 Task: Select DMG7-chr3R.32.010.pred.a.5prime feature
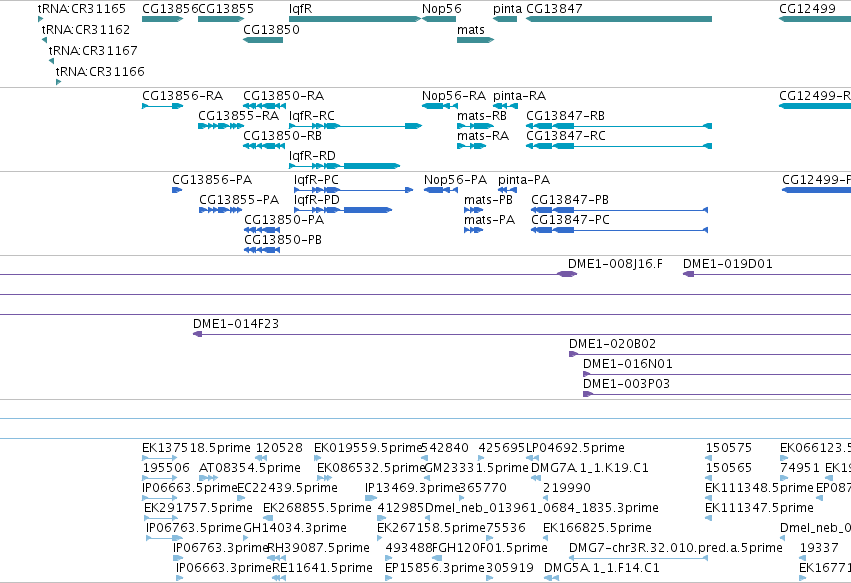(638, 558)
